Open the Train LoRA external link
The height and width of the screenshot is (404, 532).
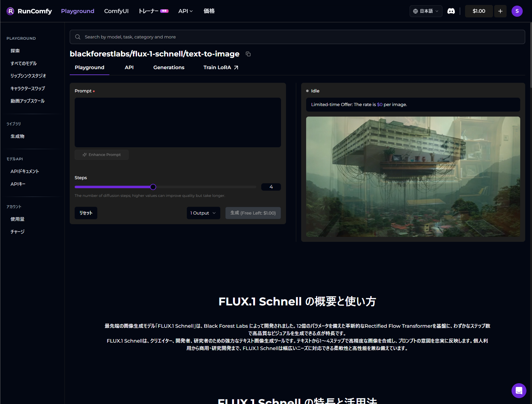coord(221,67)
